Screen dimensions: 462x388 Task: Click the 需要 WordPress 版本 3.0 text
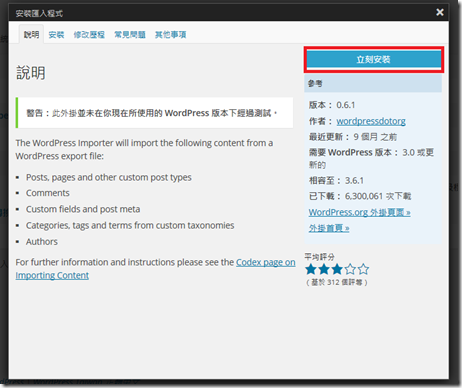click(371, 159)
